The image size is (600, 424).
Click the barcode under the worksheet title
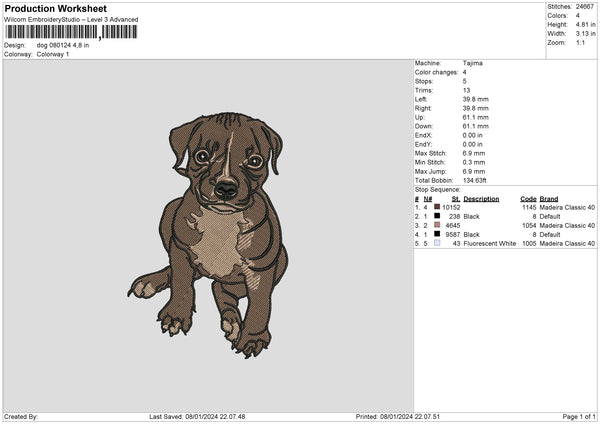[71, 32]
